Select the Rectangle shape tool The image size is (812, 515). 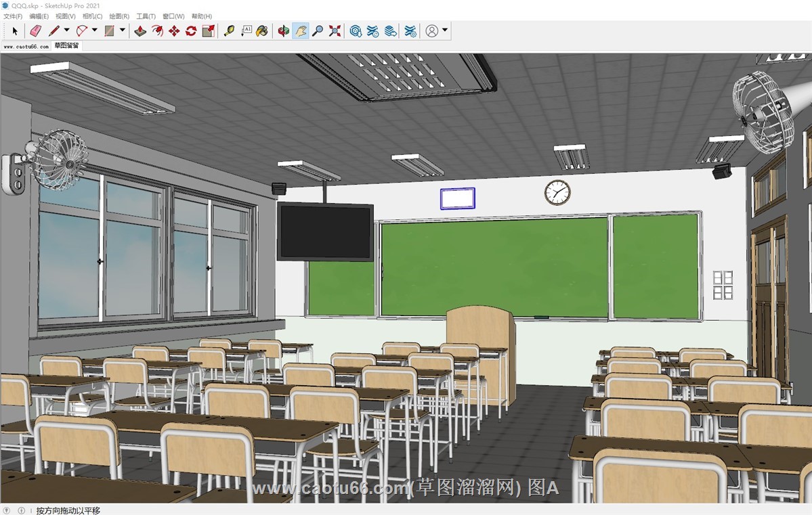click(109, 31)
